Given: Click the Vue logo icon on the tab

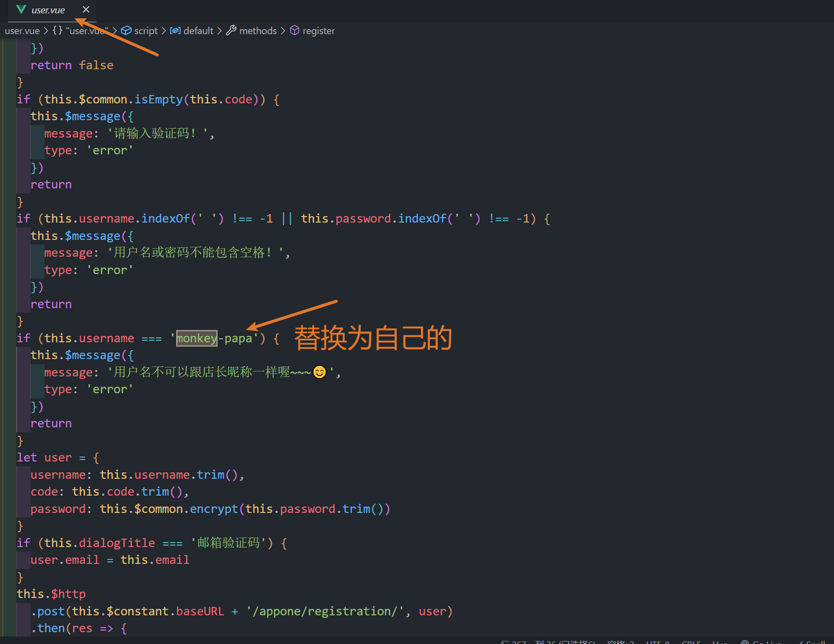Looking at the screenshot, I should tap(21, 9).
